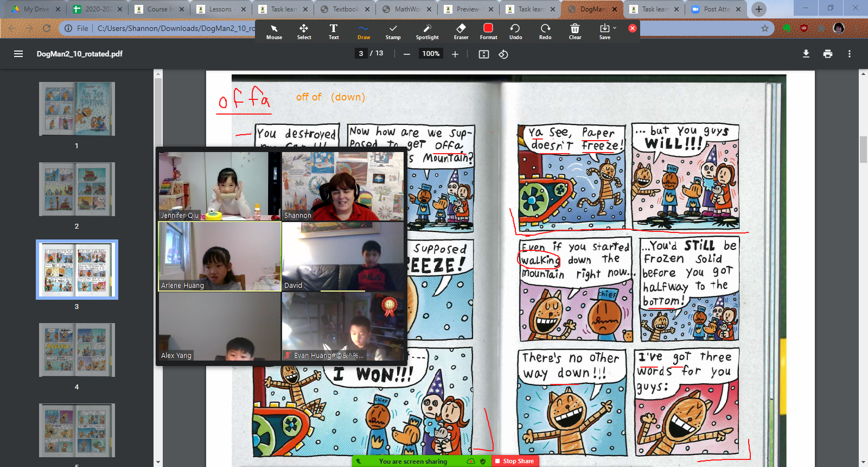Close the Course li tab

(x=181, y=9)
